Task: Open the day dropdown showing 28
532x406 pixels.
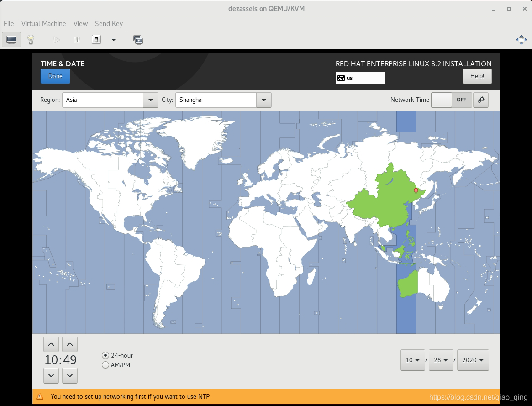Action: tap(441, 360)
